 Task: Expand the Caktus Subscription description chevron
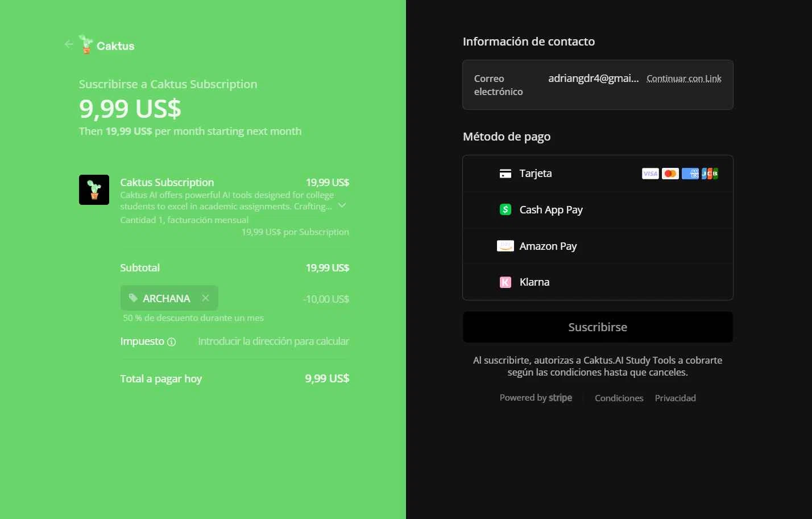[342, 205]
